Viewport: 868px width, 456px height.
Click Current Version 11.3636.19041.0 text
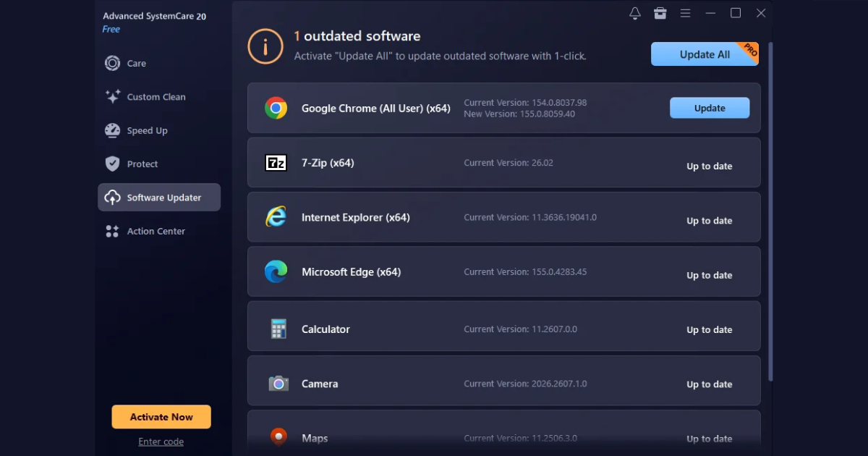tap(530, 217)
